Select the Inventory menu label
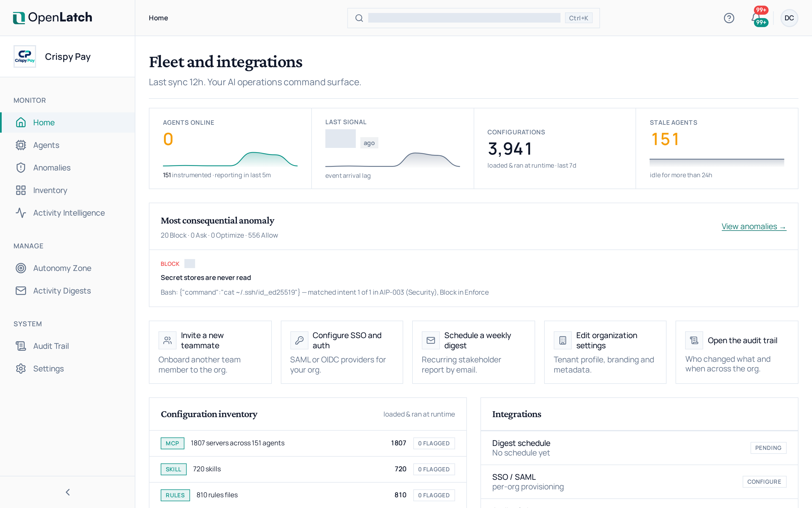812x508 pixels. coord(50,190)
